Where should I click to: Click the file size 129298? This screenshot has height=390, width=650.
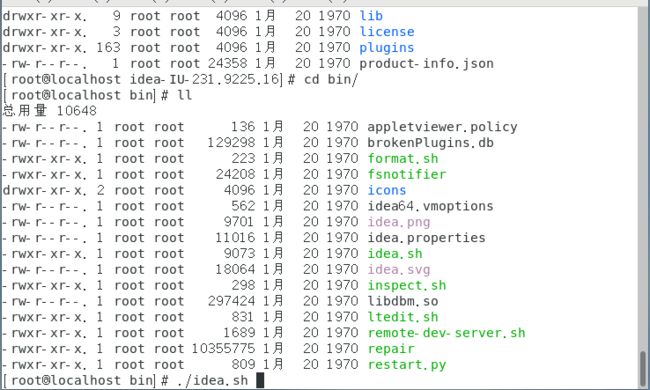pyautogui.click(x=231, y=143)
